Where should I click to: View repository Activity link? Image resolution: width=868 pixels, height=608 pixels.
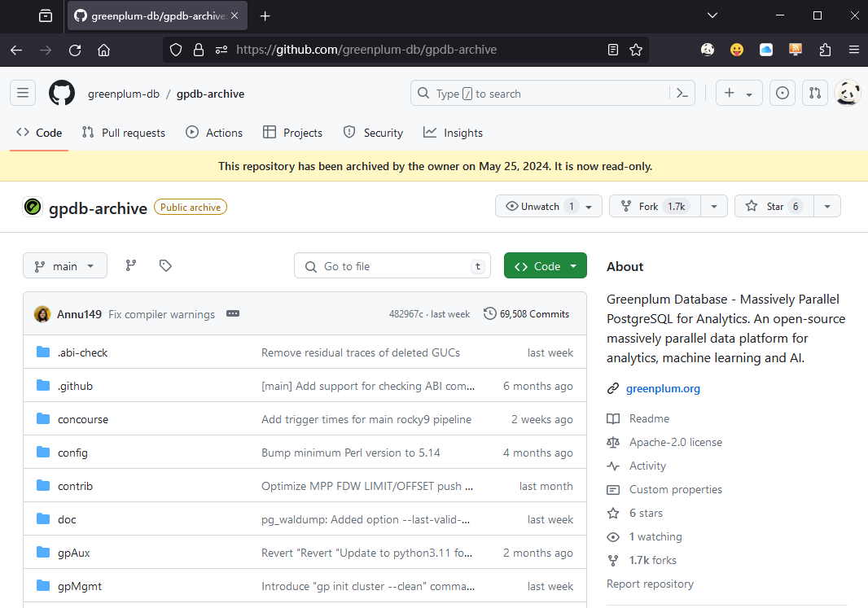point(647,466)
